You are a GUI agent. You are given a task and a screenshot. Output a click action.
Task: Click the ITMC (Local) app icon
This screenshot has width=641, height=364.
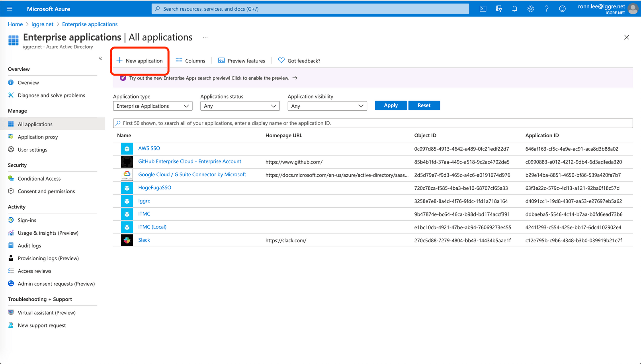pos(127,228)
